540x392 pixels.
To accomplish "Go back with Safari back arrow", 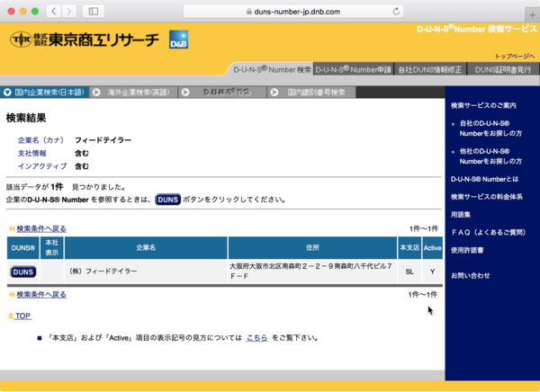I will [x=54, y=12].
